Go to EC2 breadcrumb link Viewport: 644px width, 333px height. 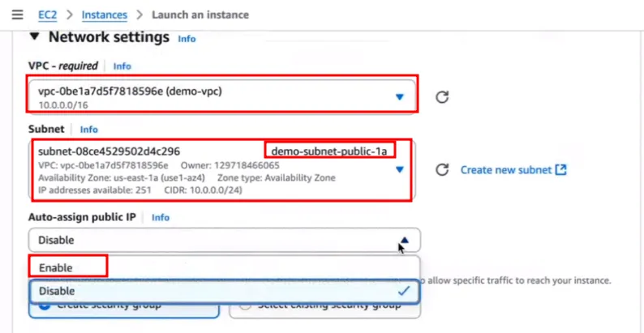click(47, 15)
